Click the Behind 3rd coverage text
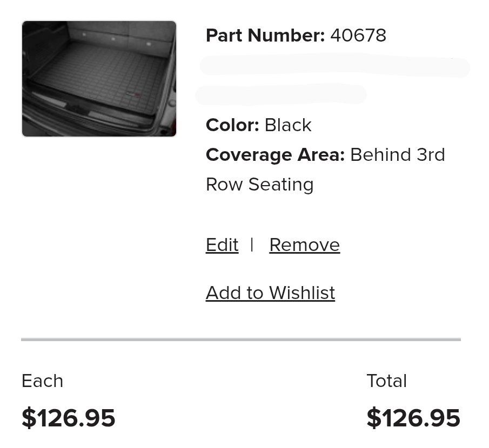This screenshot has width=489, height=448. (398, 155)
